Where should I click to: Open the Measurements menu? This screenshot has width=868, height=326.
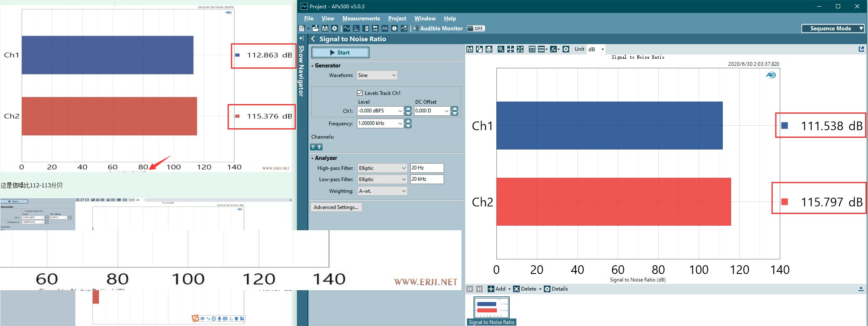(x=361, y=18)
